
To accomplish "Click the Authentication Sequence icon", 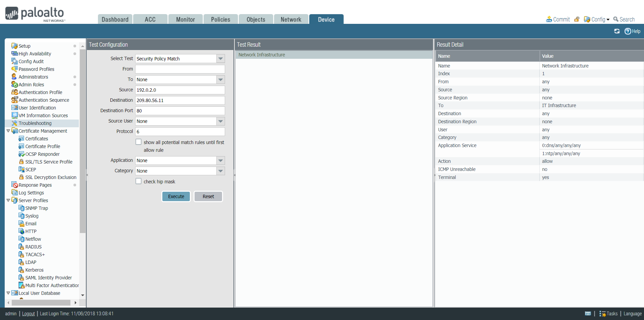I will (14, 100).
